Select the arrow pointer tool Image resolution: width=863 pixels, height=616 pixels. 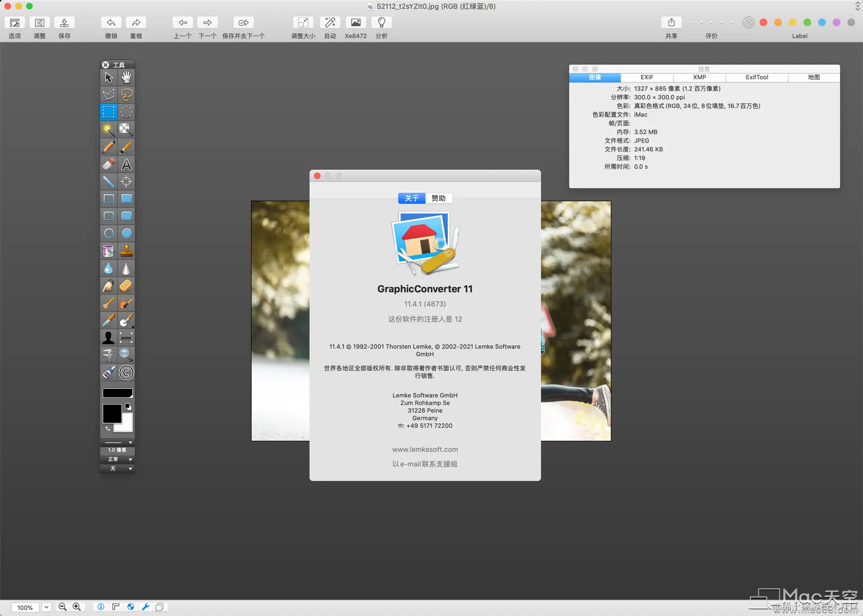point(108,78)
